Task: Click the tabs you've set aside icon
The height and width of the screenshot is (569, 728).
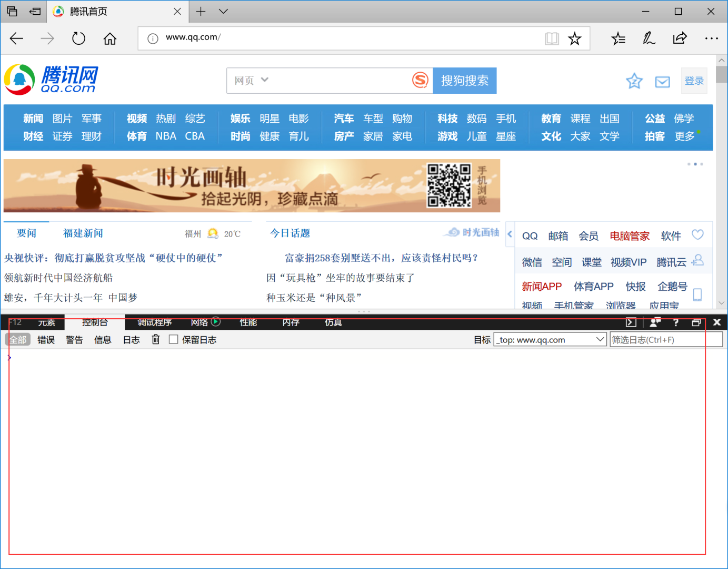Action: click(x=12, y=11)
